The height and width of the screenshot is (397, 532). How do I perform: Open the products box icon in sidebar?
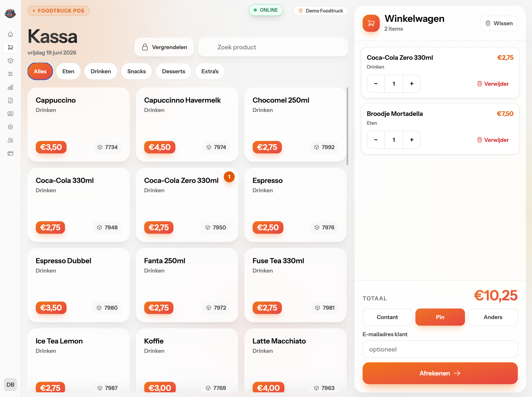(10, 61)
